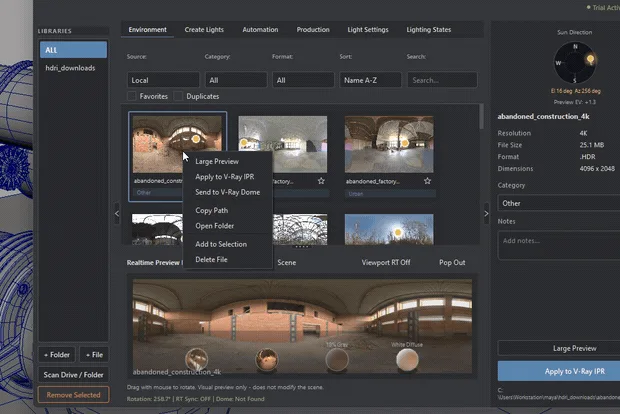Click the Search input field
This screenshot has width=620, height=414.
(442, 80)
